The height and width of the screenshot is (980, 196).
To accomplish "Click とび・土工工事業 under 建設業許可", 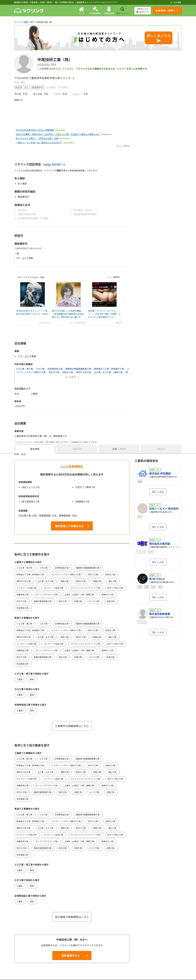I will pyautogui.click(x=24, y=258).
